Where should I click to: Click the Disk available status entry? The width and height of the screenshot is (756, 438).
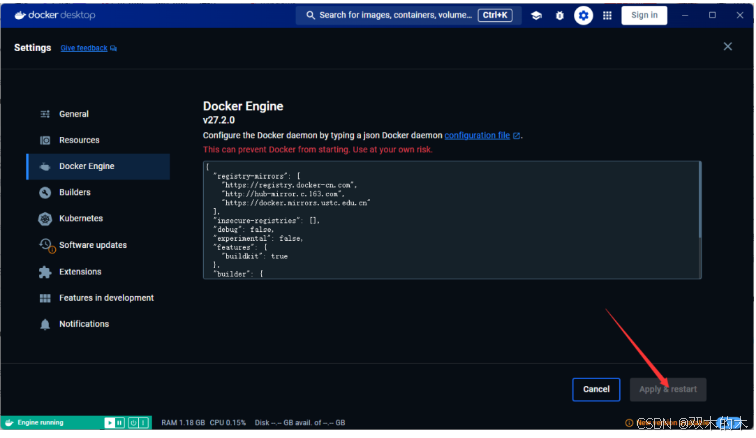pos(300,423)
